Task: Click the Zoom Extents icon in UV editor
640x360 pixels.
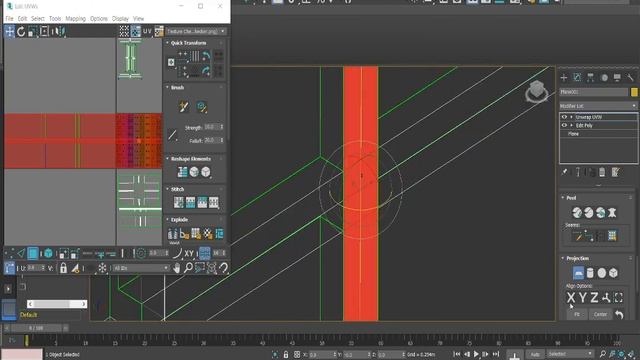Action: pos(211,268)
